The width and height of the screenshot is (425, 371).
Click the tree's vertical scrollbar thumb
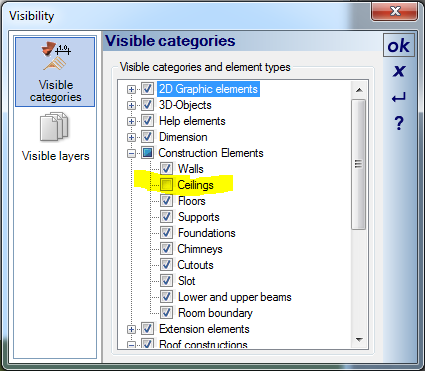pos(359,164)
